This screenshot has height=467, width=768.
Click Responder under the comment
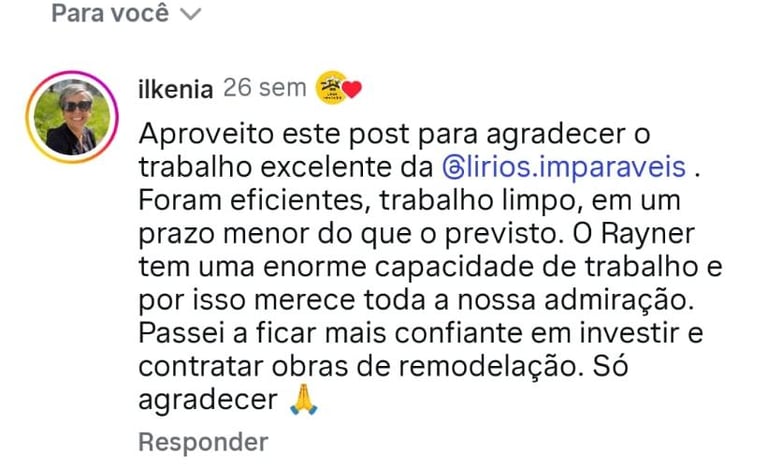pos(203,442)
